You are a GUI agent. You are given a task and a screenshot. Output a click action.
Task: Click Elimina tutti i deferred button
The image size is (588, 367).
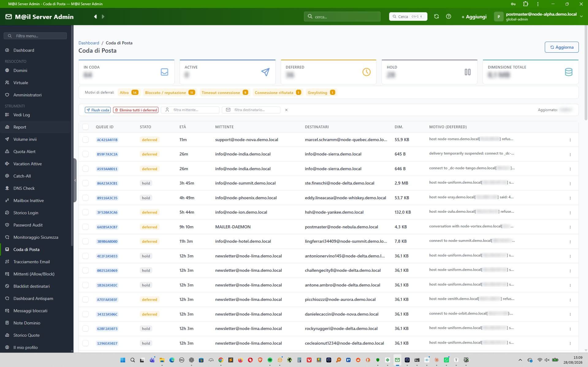pyautogui.click(x=136, y=110)
